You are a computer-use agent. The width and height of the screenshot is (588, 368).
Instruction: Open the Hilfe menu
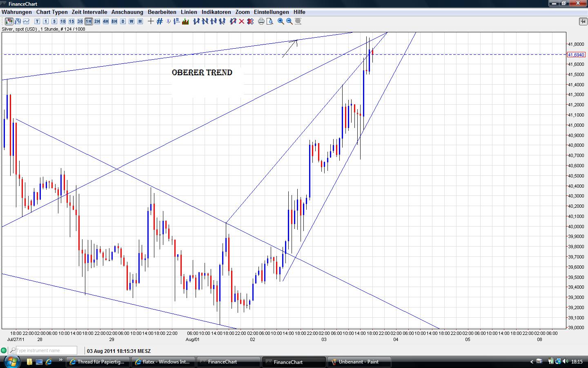click(x=299, y=12)
